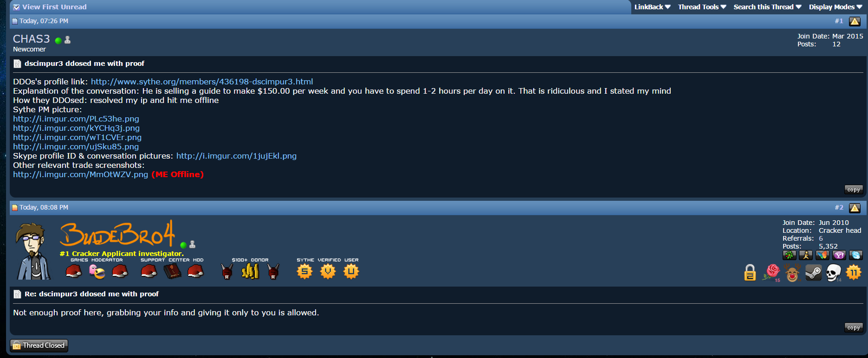Click the report post warning icon on post #1
The width and height of the screenshot is (868, 358).
tap(855, 21)
